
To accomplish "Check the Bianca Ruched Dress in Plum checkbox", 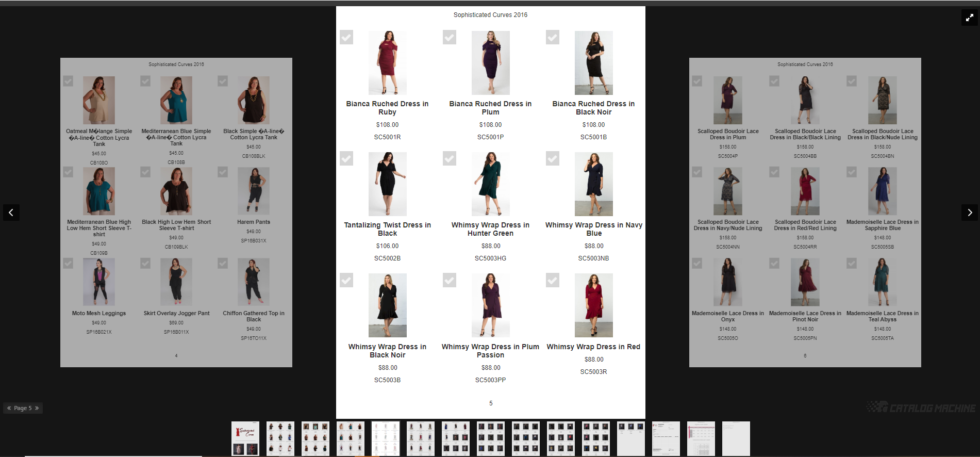I will pos(450,37).
